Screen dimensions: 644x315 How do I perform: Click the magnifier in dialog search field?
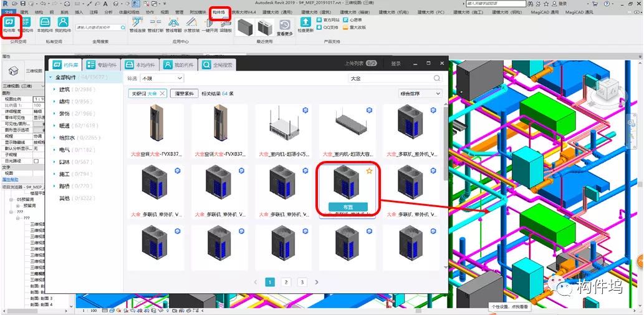coord(437,78)
